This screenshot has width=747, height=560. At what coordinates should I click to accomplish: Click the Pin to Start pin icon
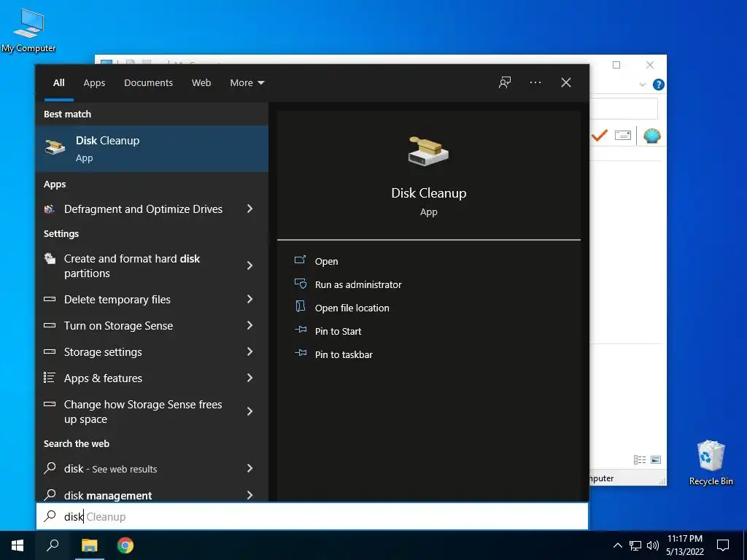300,330
